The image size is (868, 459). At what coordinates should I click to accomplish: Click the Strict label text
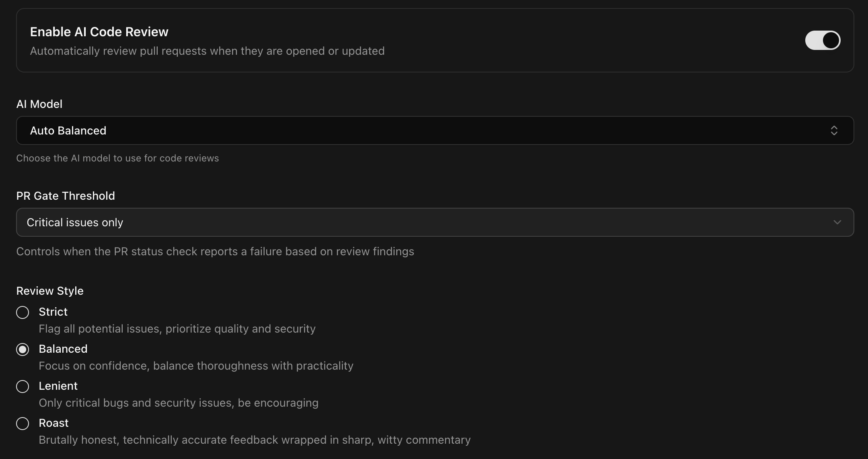click(53, 312)
